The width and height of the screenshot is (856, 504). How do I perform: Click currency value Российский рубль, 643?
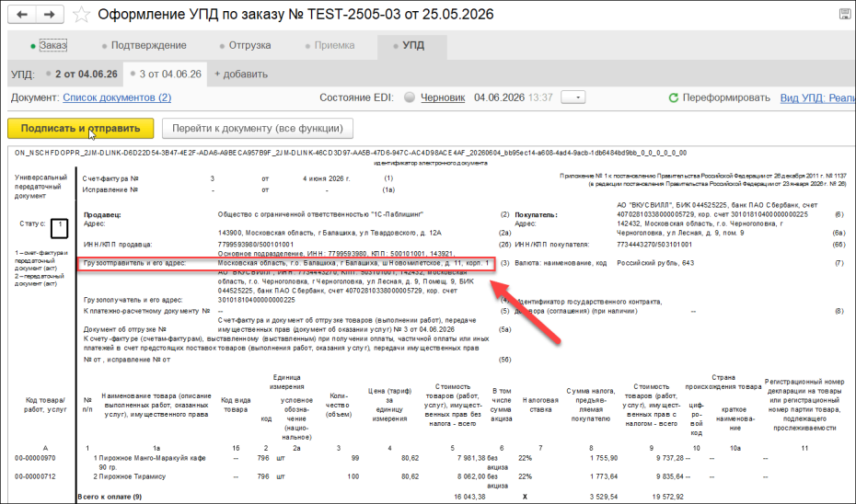pyautogui.click(x=655, y=263)
